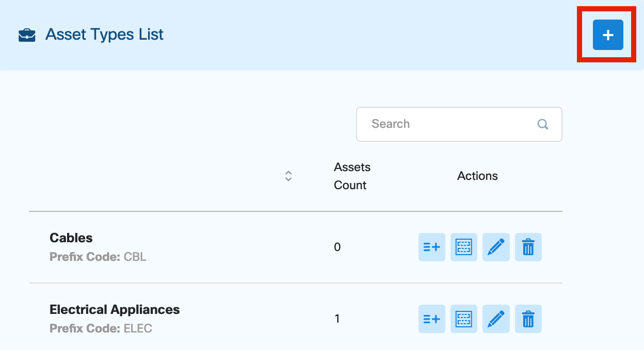View the asset codes for Cables
The image size is (644, 350).
pos(463,247)
